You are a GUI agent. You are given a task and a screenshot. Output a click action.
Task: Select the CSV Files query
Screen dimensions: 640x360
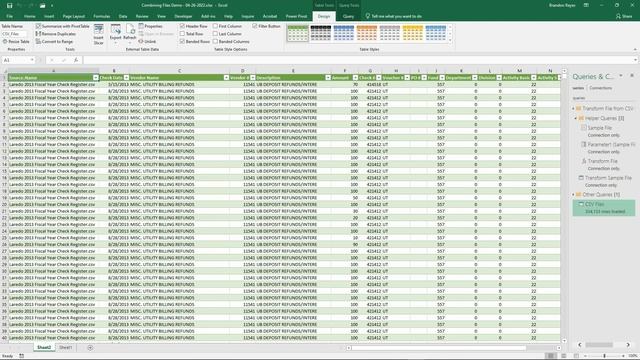tap(604, 208)
